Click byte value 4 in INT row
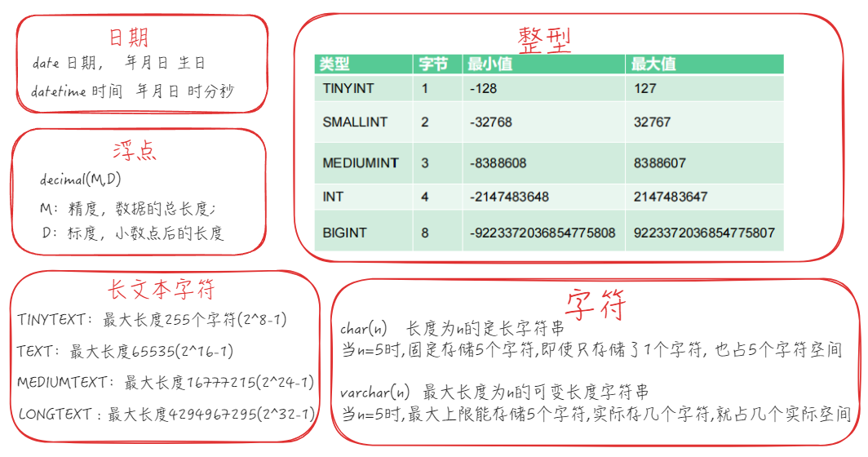This screenshot has height=457, width=868. [x=437, y=197]
